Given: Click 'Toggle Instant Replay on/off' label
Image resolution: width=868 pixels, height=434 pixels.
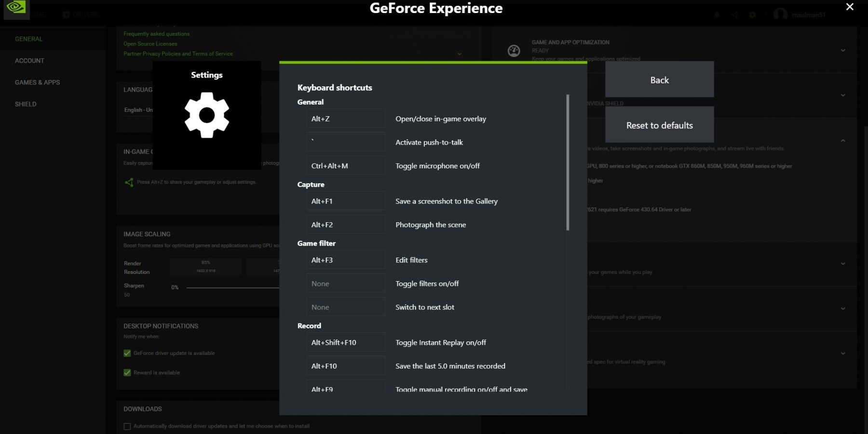Looking at the screenshot, I should (441, 342).
